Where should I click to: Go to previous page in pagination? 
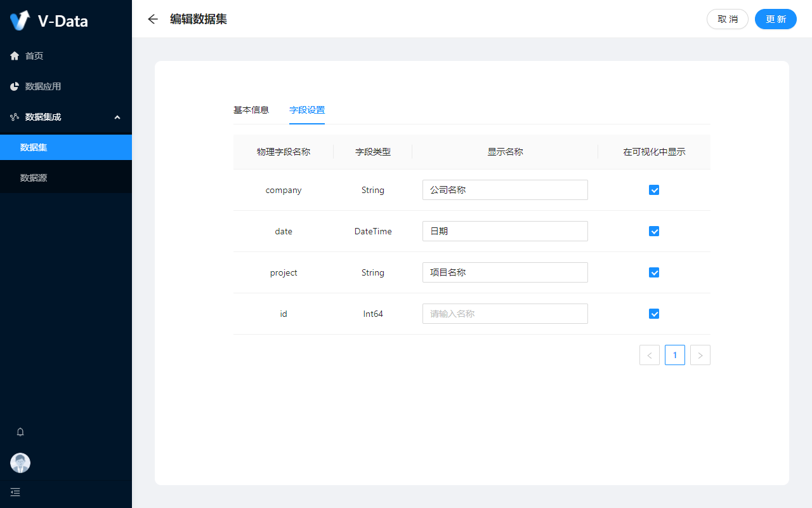[x=649, y=355]
